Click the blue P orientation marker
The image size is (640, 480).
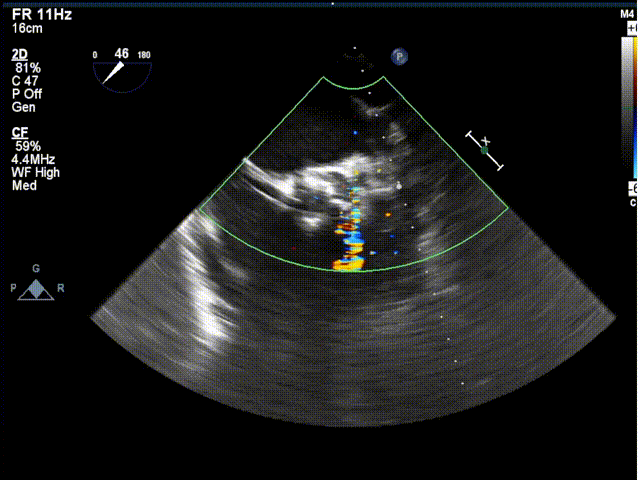[x=400, y=57]
